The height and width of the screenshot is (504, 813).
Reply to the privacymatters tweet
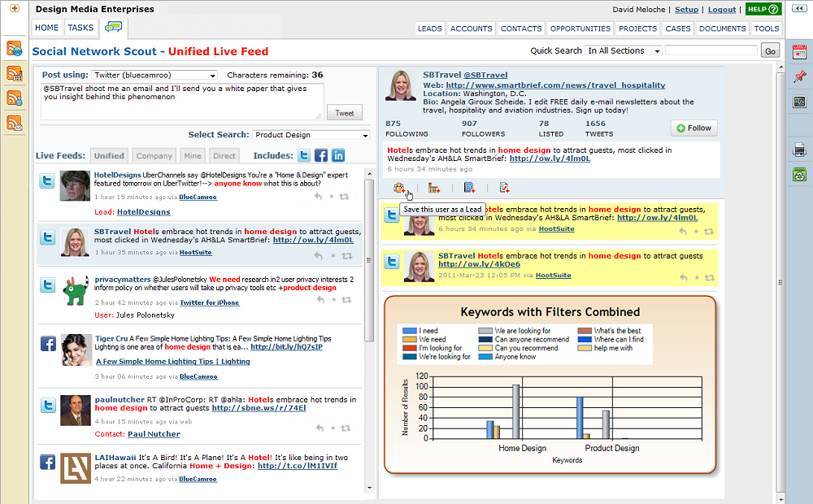point(321,300)
